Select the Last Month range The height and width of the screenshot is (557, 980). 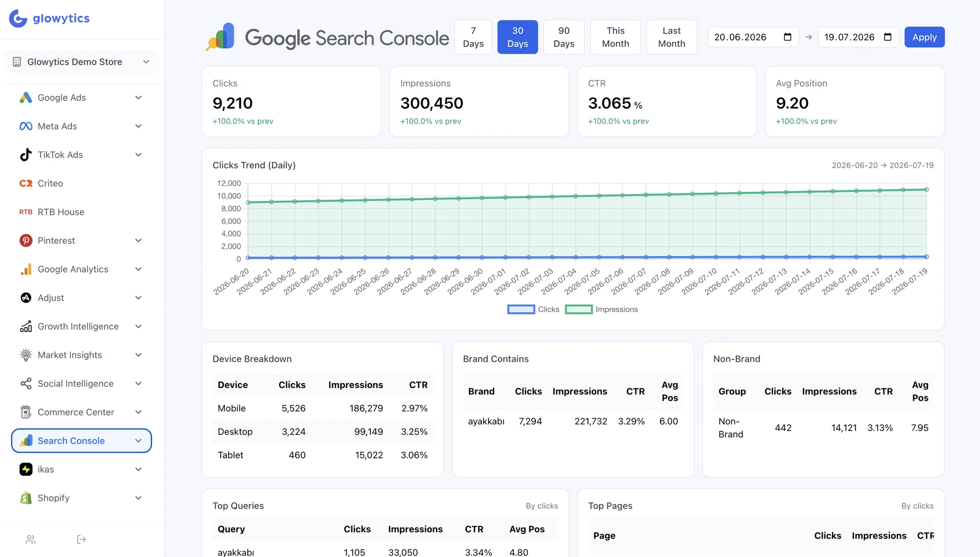tap(672, 37)
